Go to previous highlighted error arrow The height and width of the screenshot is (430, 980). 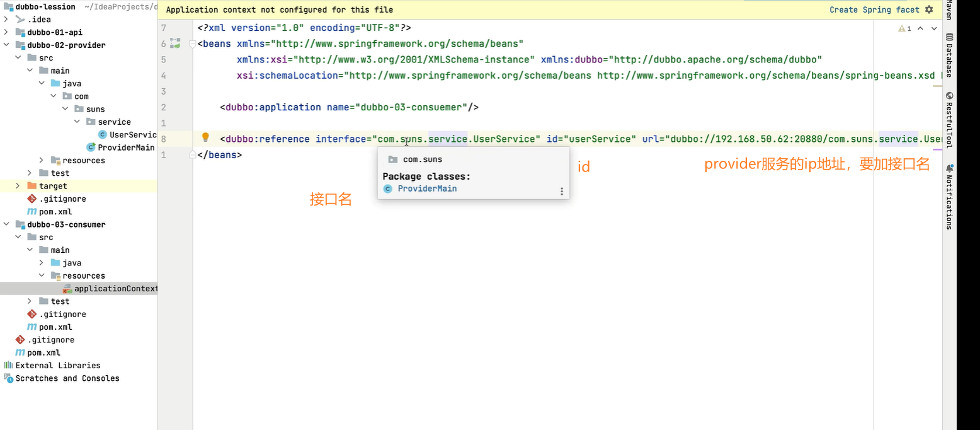(x=920, y=28)
